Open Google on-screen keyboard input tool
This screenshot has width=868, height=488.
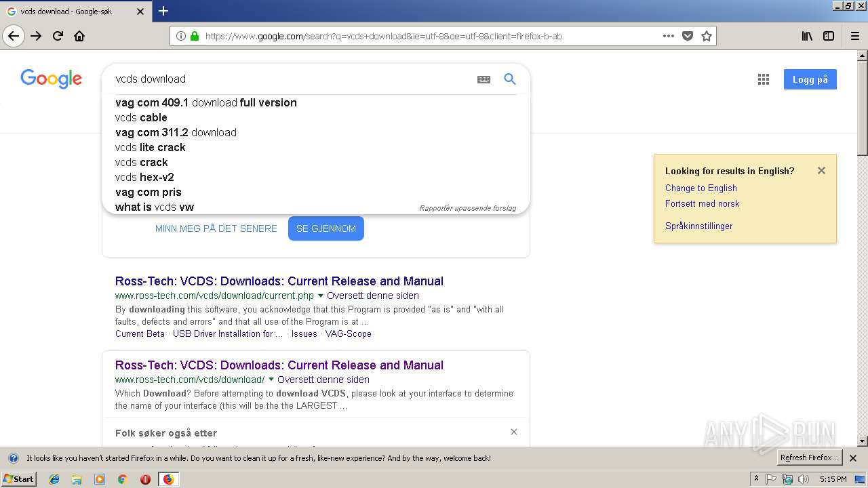(x=484, y=79)
